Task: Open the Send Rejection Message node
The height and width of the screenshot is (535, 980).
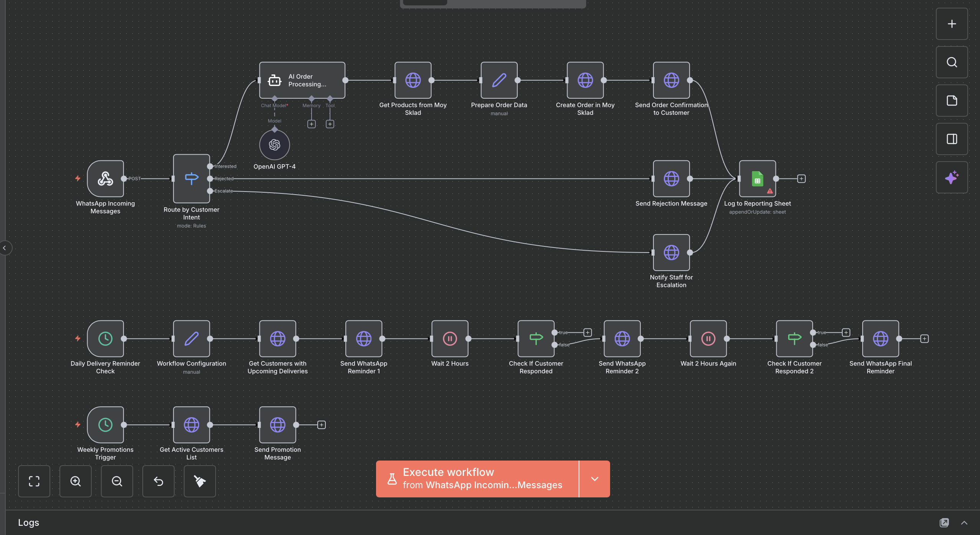Action: point(671,178)
